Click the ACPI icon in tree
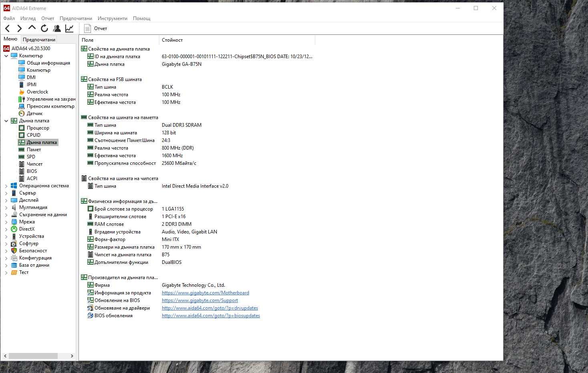This screenshot has width=588, height=373. (x=22, y=178)
